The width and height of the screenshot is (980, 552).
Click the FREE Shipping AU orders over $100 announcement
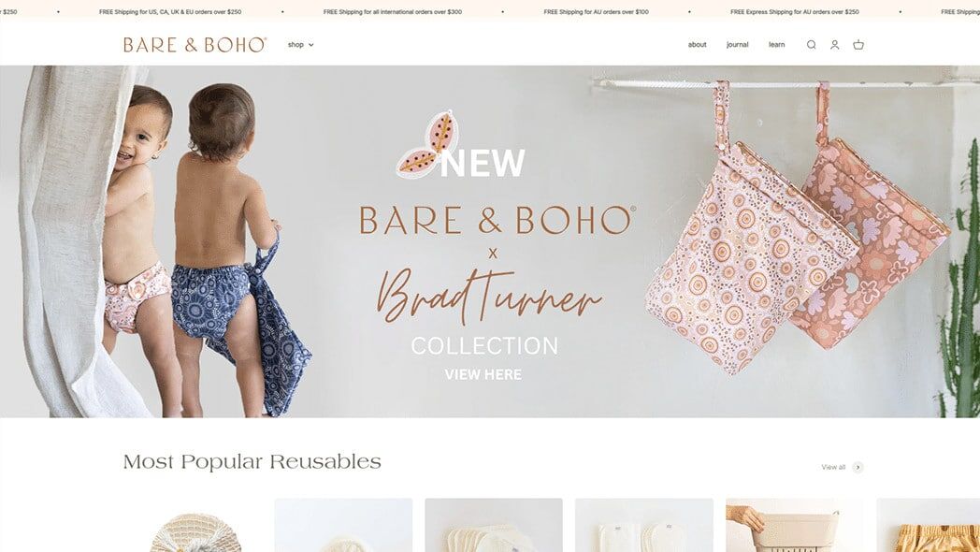(597, 12)
